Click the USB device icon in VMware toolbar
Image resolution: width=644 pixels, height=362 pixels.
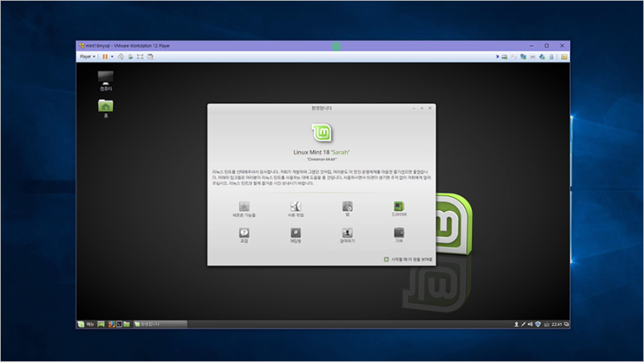551,56
